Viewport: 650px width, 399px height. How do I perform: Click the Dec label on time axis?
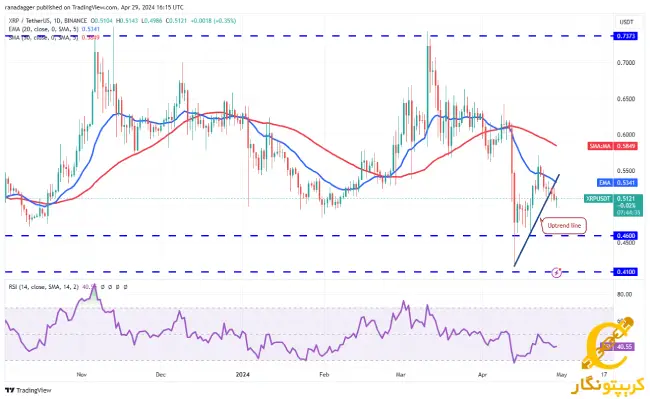click(x=160, y=375)
